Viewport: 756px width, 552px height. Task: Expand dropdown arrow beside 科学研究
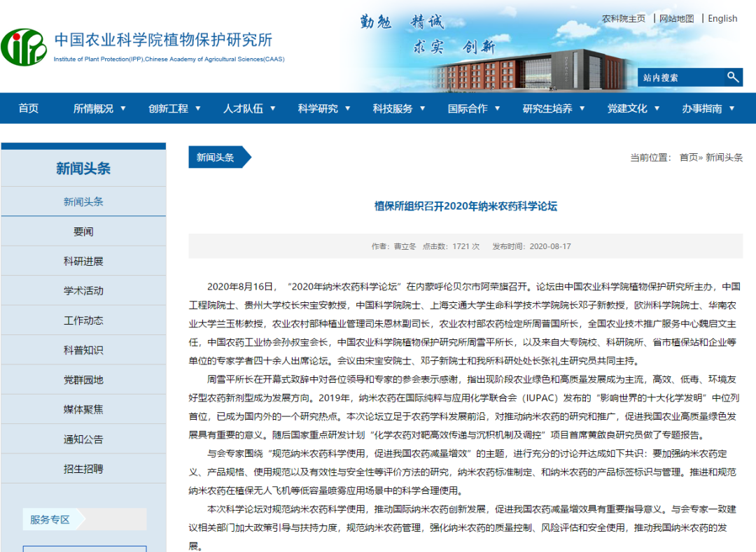pos(347,108)
